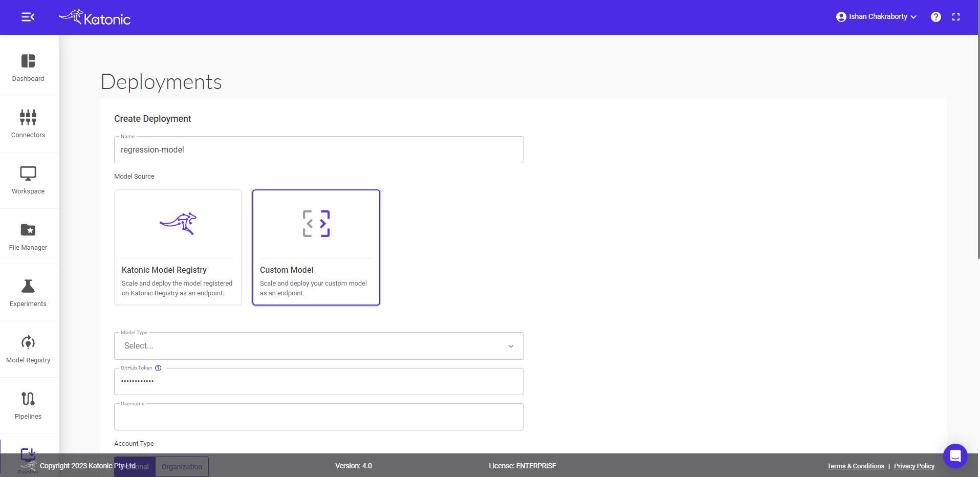
Task: Click the Account Type label
Action: point(134,444)
